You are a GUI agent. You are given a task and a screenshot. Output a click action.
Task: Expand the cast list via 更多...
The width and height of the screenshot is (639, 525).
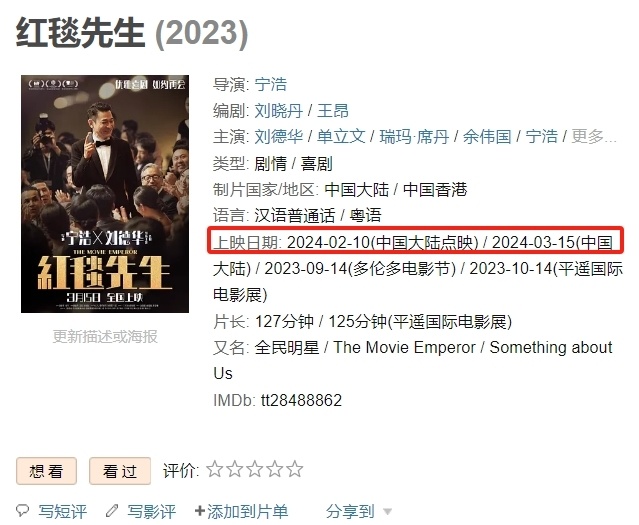click(x=594, y=137)
